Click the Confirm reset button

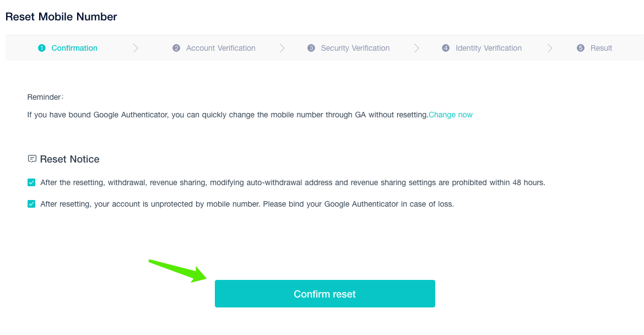pyautogui.click(x=325, y=294)
